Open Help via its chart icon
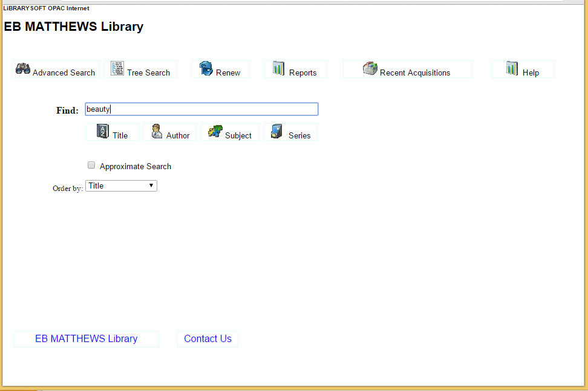588x391 pixels. (512, 68)
